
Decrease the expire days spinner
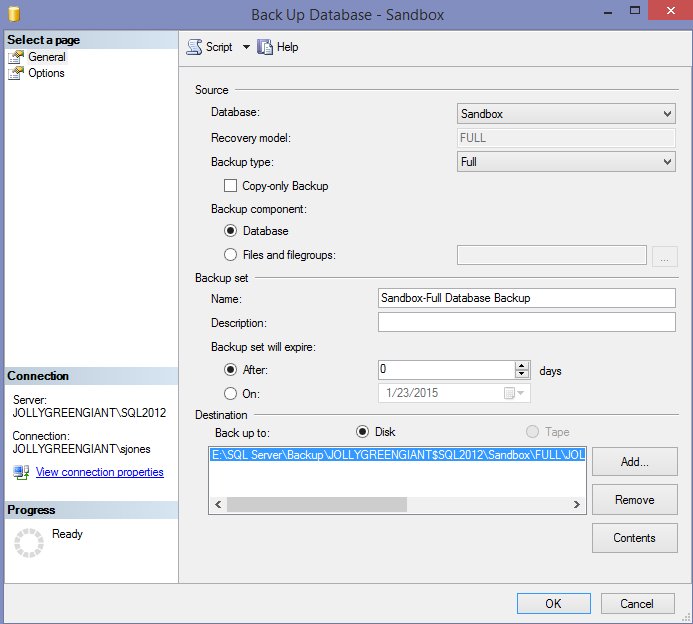pyautogui.click(x=522, y=374)
